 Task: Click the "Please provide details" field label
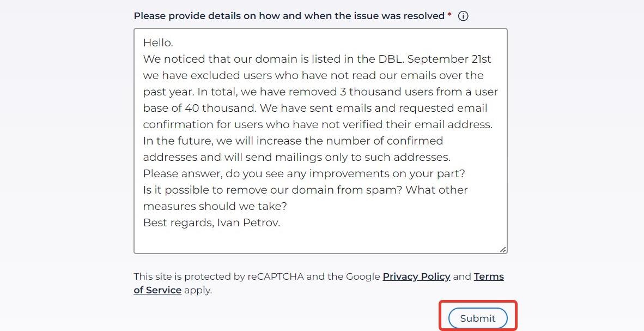point(289,16)
